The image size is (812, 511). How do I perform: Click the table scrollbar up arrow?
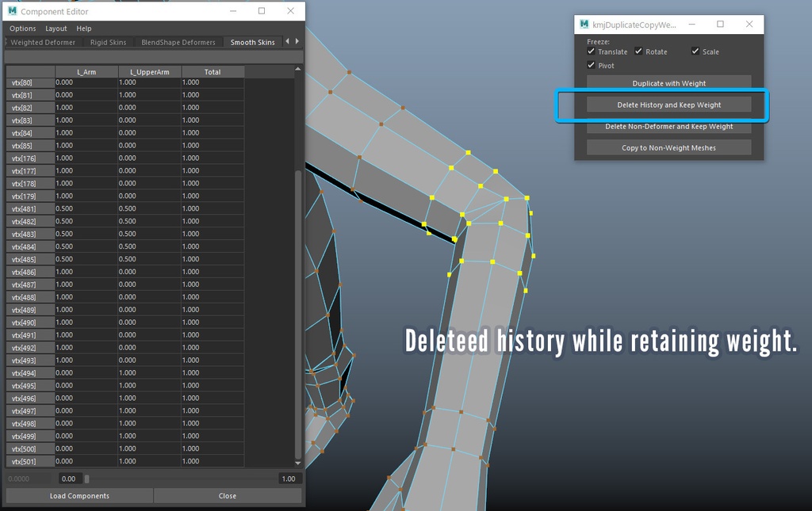point(298,69)
